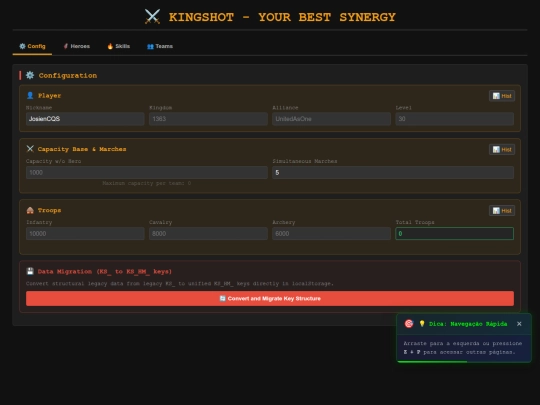540x405 pixels.
Task: Click the Level input field
Action: (x=455, y=119)
